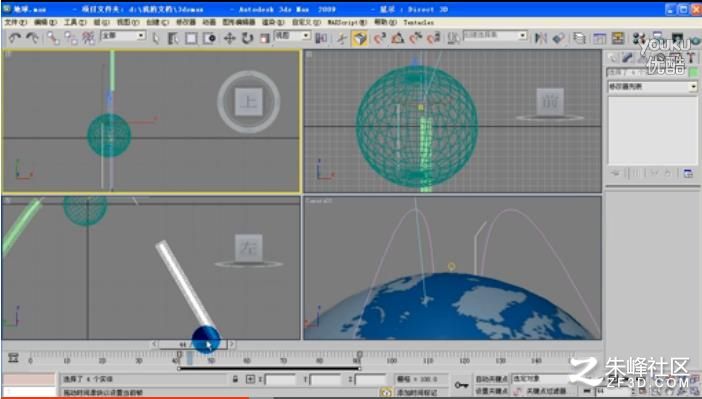Click the Mirror tool icon
Viewport: 702px width, 399px height.
[541, 39]
